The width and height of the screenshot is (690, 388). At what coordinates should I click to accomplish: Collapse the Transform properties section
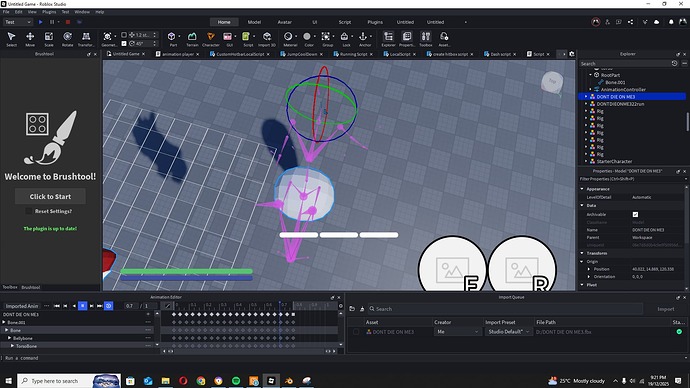coord(582,253)
